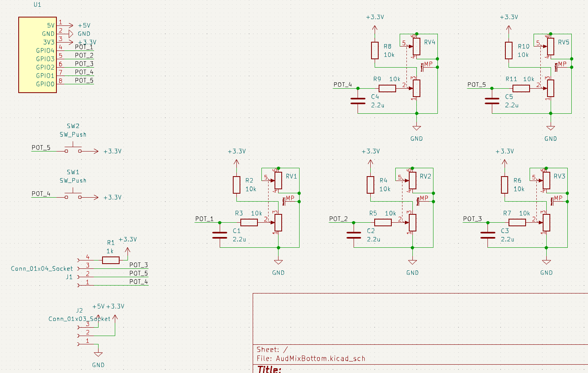
Task: Select the 3V3 pin name on U1
Action: click(49, 42)
